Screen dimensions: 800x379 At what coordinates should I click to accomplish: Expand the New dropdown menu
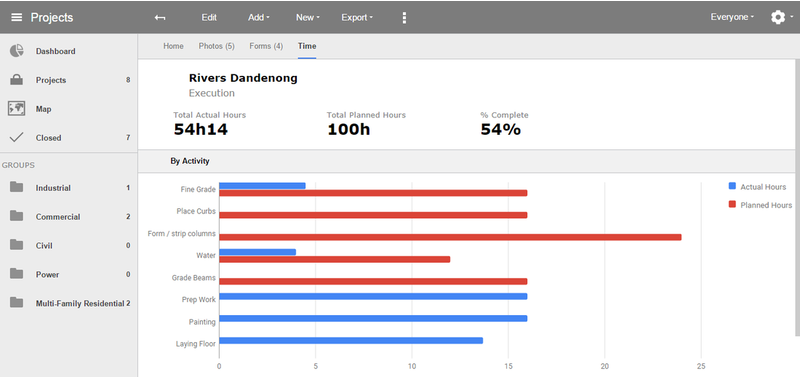coord(307,17)
